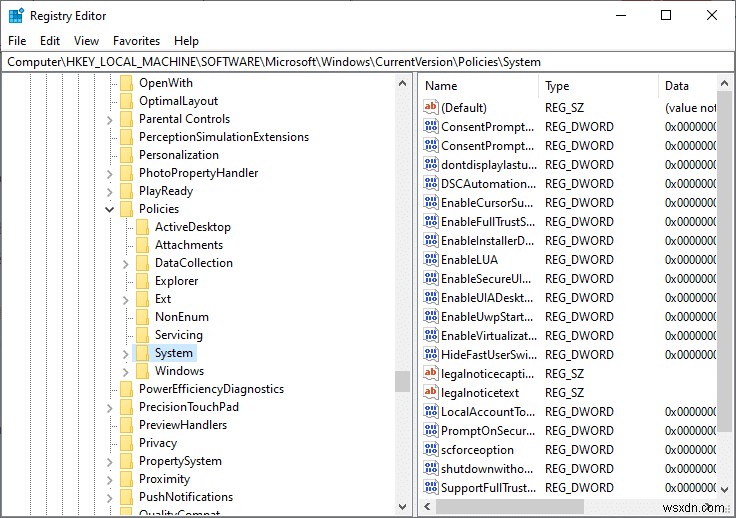
Task: Expand the PlayReady node
Action: click(x=109, y=192)
